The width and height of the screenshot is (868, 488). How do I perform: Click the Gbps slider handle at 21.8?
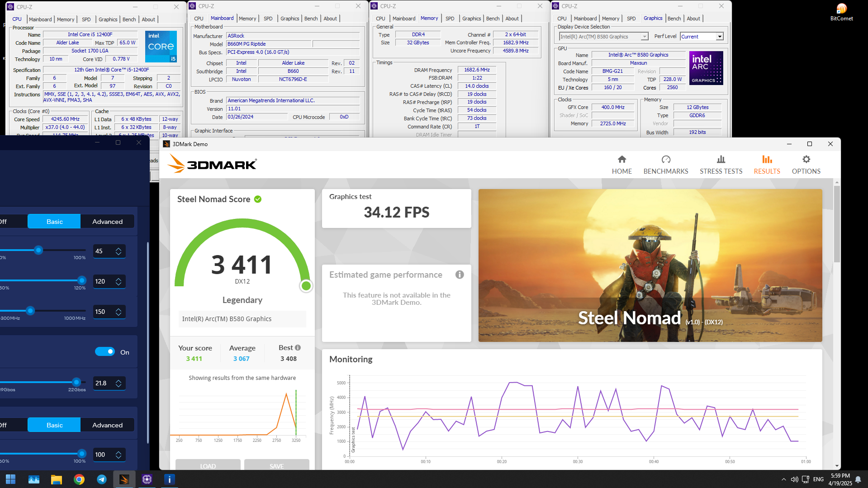tap(76, 382)
